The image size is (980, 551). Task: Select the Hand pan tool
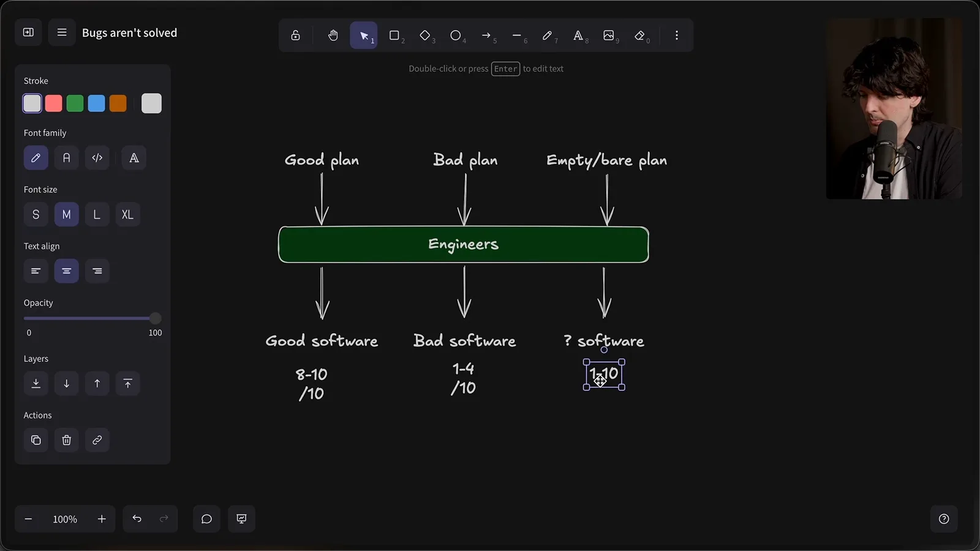coord(333,36)
